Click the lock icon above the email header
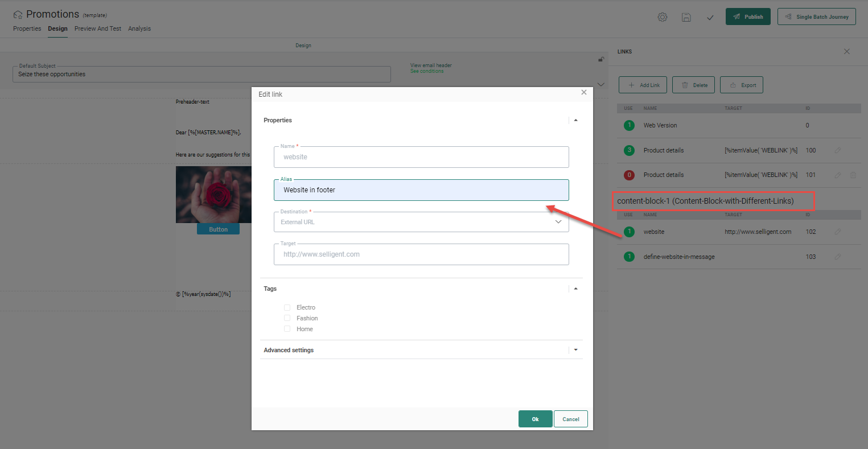The width and height of the screenshot is (868, 449). click(600, 59)
